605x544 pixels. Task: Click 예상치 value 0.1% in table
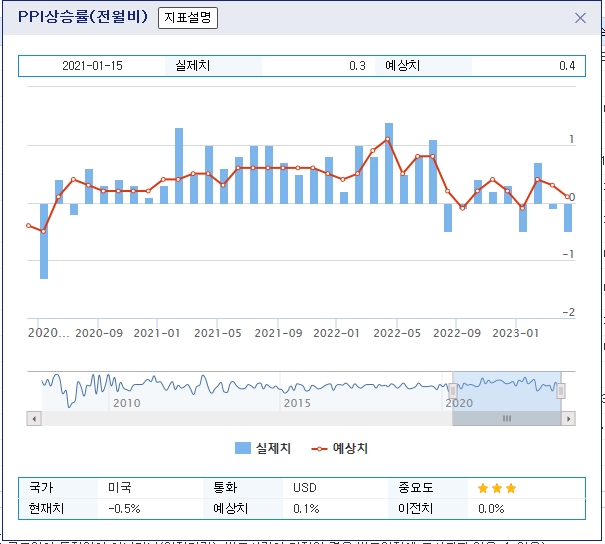(x=306, y=509)
